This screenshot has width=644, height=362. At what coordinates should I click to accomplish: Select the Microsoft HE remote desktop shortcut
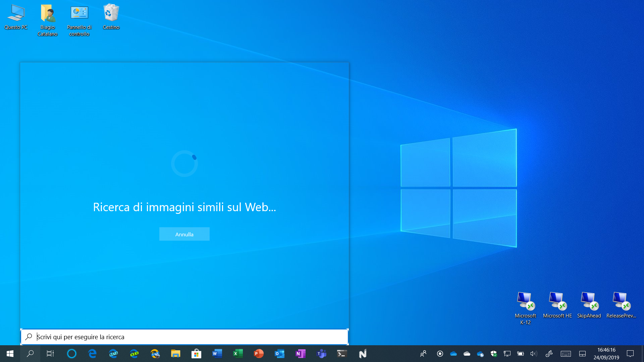(557, 304)
